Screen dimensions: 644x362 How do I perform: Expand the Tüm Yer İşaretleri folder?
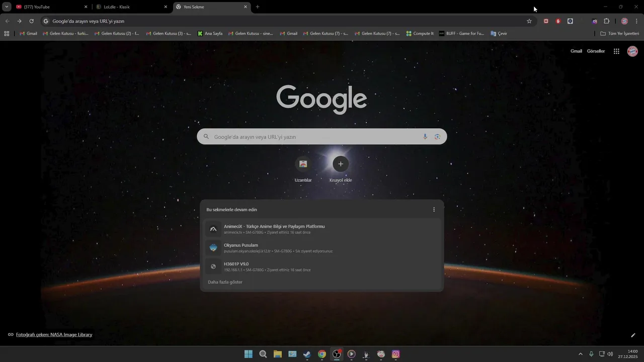tap(620, 34)
